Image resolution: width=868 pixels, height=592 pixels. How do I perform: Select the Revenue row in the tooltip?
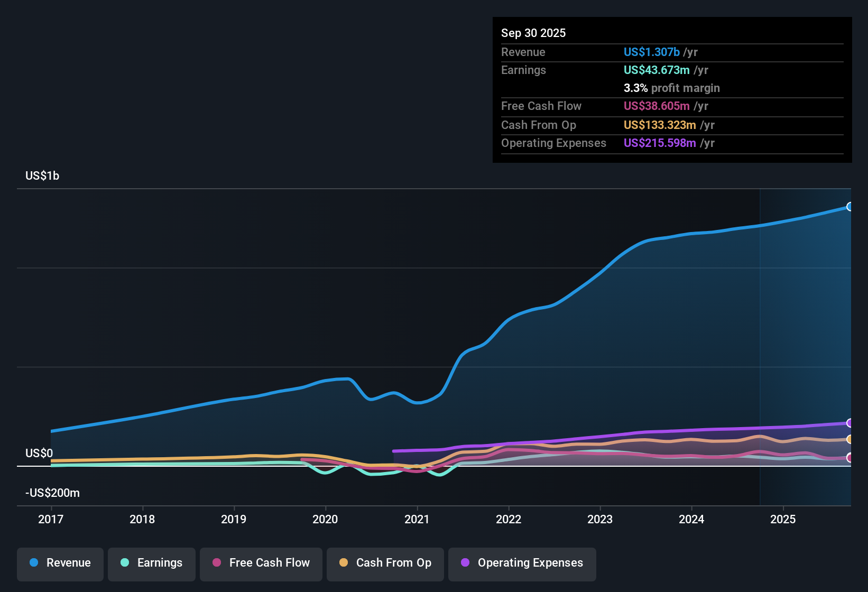coord(671,52)
